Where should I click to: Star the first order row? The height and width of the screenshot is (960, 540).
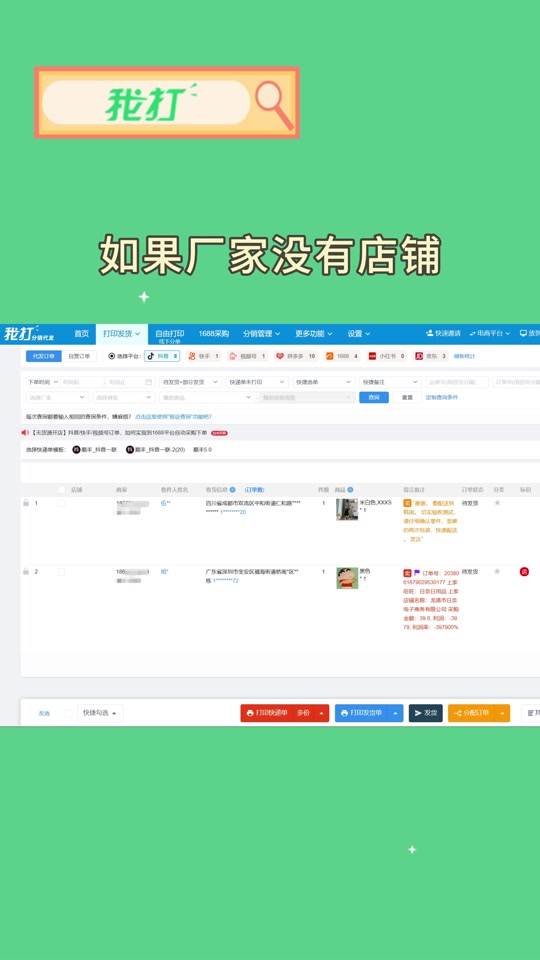(497, 503)
